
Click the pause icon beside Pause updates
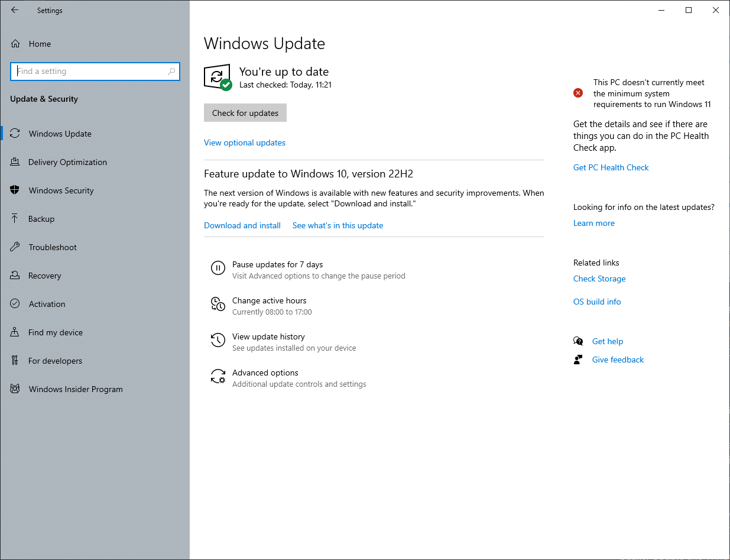point(218,268)
